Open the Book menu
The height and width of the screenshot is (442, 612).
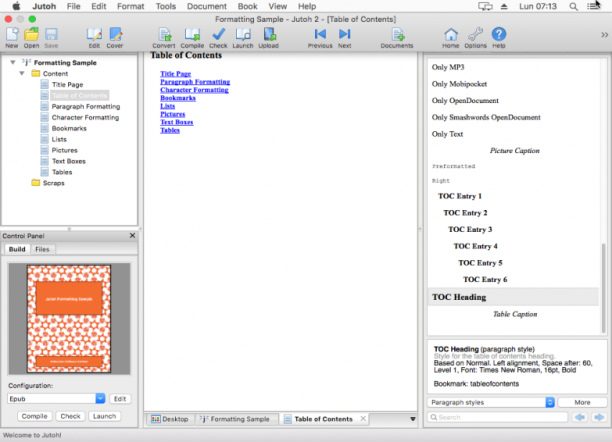247,6
